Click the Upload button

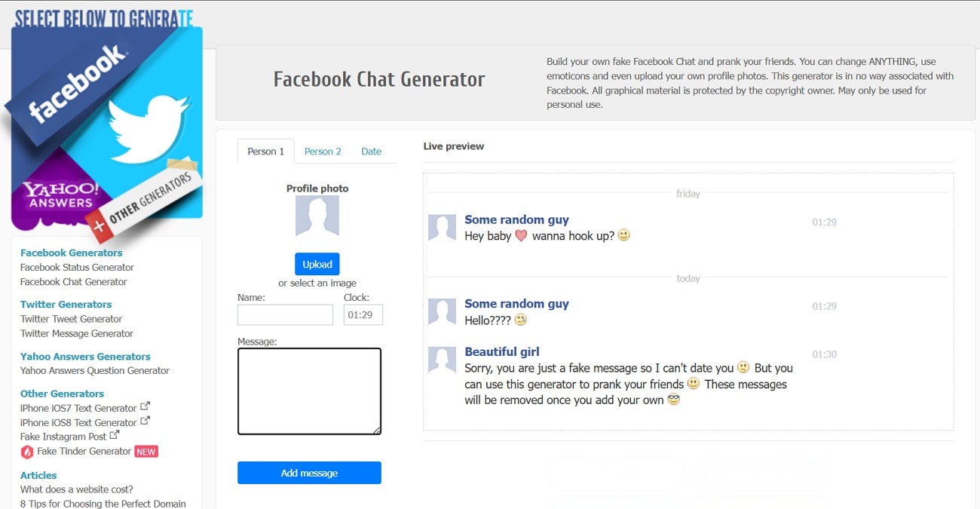point(317,264)
